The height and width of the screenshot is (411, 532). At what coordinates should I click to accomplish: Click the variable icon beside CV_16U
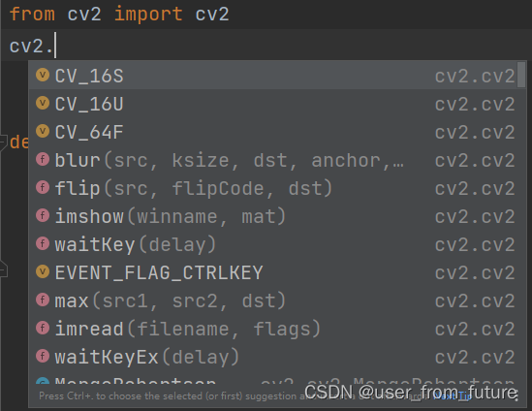[43, 103]
